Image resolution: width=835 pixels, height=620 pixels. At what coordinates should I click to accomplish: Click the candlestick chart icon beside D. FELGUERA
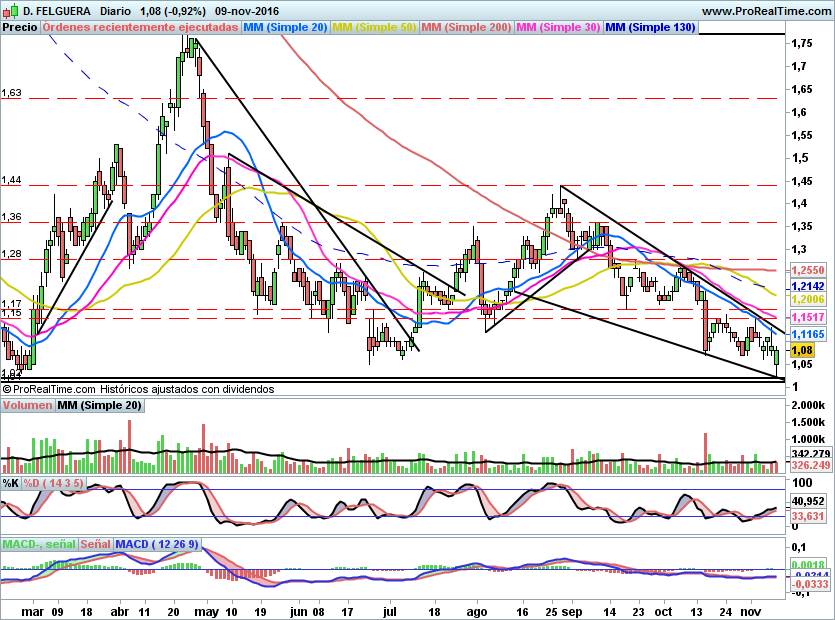coord(9,11)
